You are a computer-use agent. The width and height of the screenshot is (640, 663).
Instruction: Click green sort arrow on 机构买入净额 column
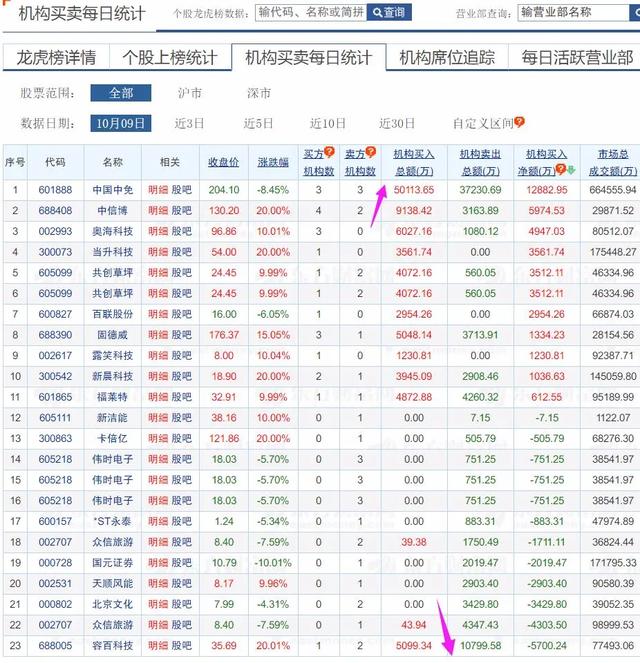pyautogui.click(x=571, y=170)
